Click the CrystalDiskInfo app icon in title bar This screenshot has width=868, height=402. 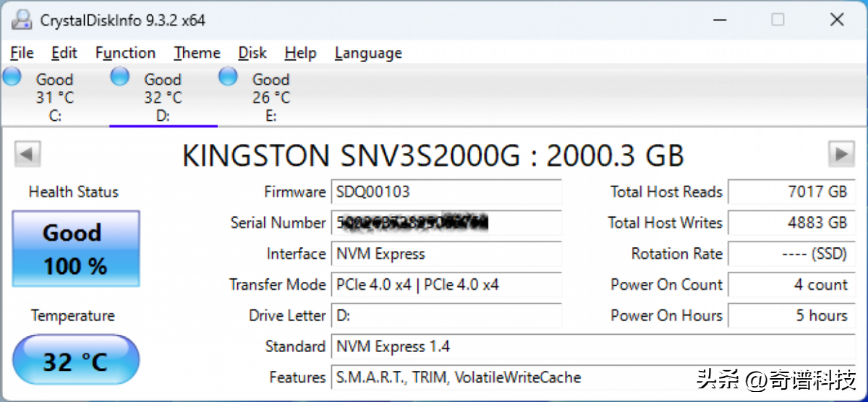pos(22,20)
